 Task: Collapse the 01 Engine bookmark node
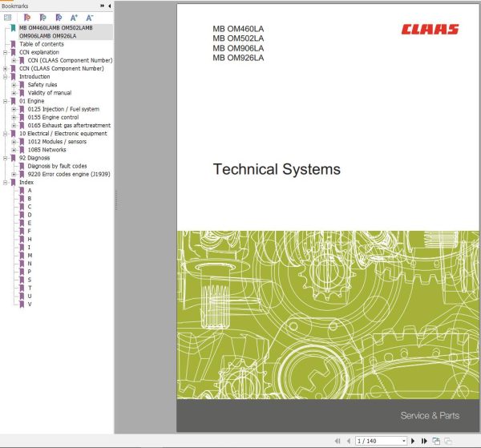[5, 101]
